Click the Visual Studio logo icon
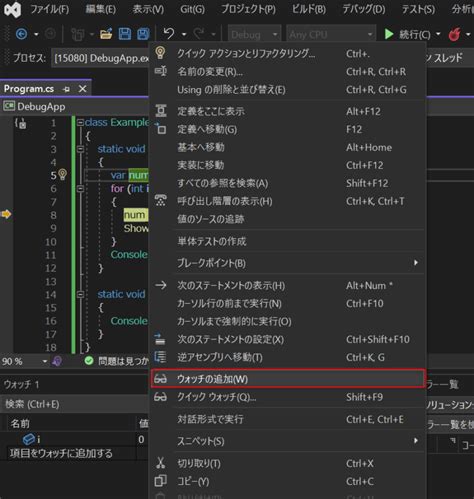Image resolution: width=474 pixels, height=499 pixels. coord(12,10)
